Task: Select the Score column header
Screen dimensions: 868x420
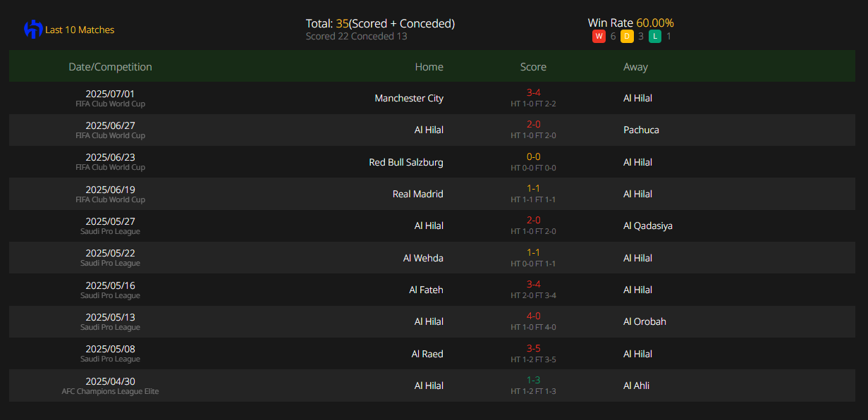Action: point(533,67)
